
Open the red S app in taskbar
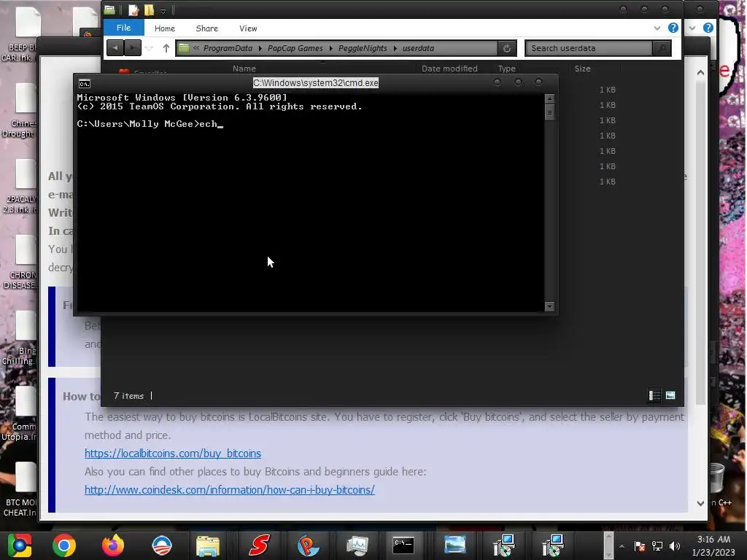coord(259,545)
